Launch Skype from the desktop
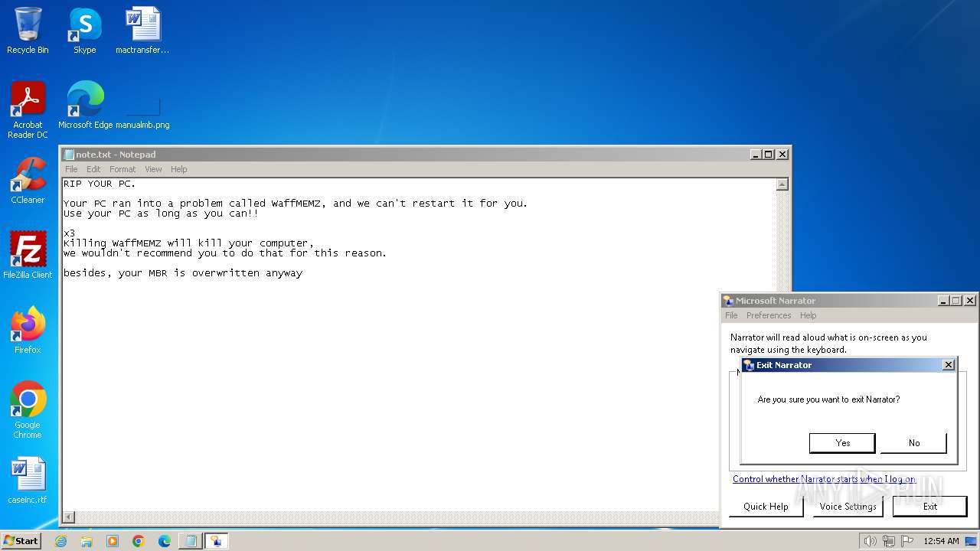 pos(84,31)
